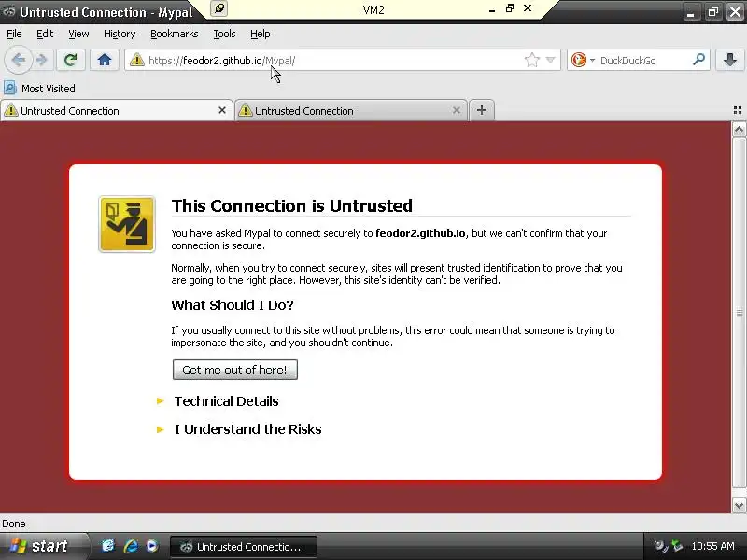The height and width of the screenshot is (560, 747).
Task: Bookmark this page with the star
Action: (531, 60)
